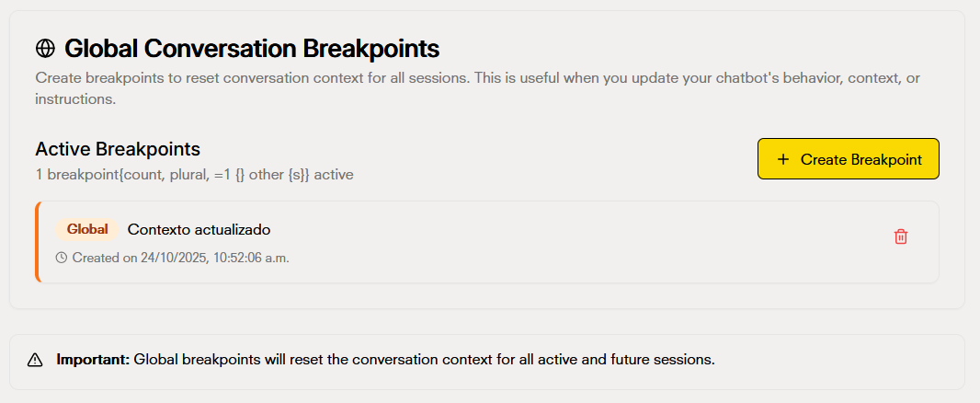Click the word instructions in the description
Image resolution: width=980 pixels, height=403 pixels.
[x=75, y=98]
